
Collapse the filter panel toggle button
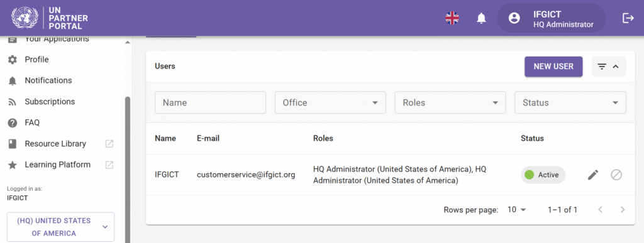tap(609, 67)
